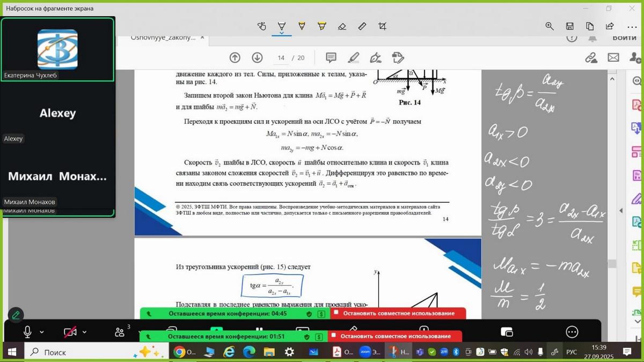Open Zoom participants list
The height and width of the screenshot is (362, 644).
[120, 332]
